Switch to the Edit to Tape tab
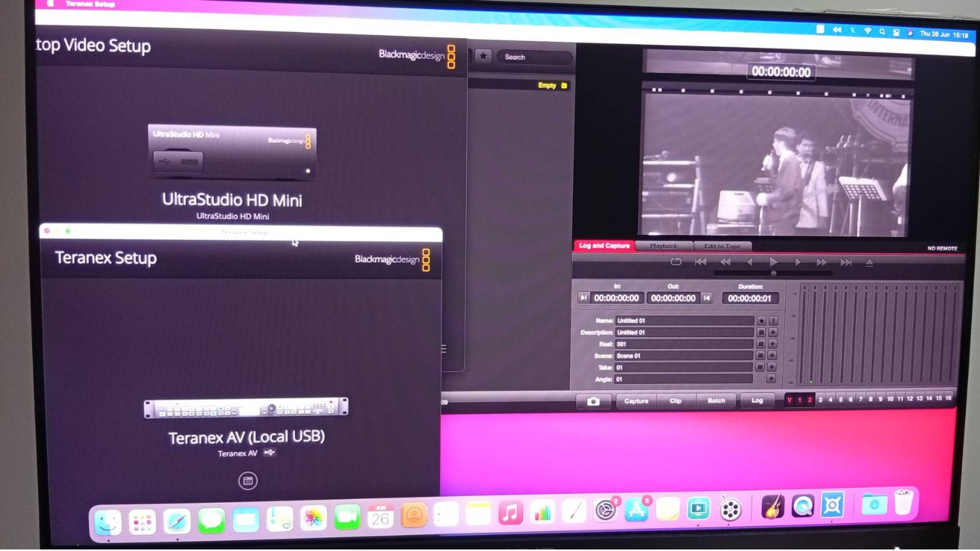This screenshot has width=980, height=551. pyautogui.click(x=722, y=246)
